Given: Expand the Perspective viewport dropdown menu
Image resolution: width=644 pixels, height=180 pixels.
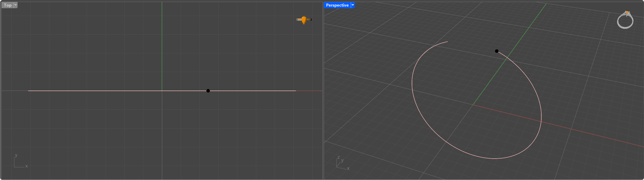Looking at the screenshot, I should click(353, 5).
